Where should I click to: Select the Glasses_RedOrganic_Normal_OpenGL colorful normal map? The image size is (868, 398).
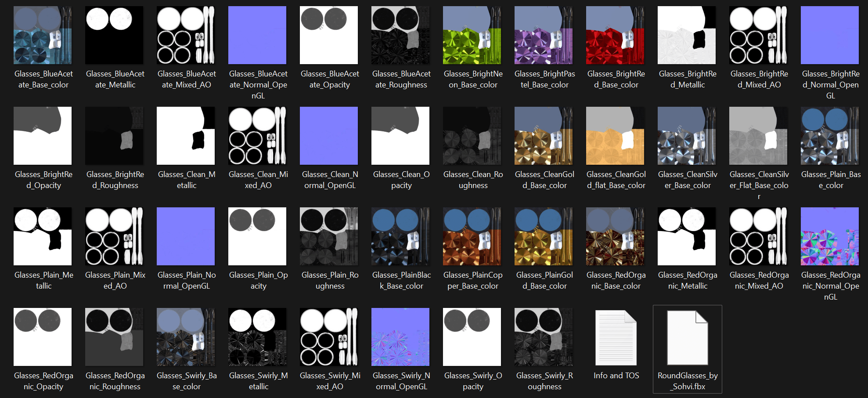[x=830, y=236]
